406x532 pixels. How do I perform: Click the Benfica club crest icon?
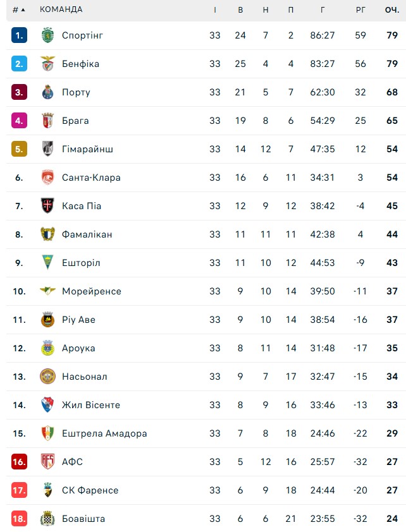47,64
